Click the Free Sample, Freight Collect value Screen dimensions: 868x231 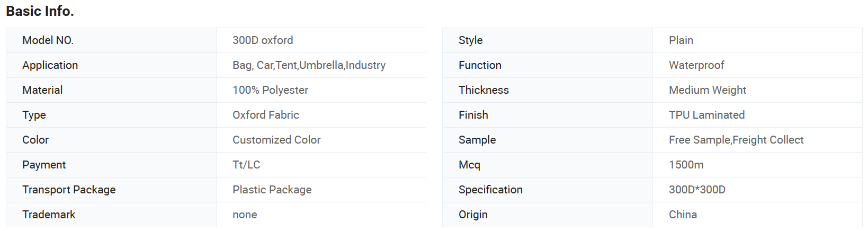tap(736, 140)
